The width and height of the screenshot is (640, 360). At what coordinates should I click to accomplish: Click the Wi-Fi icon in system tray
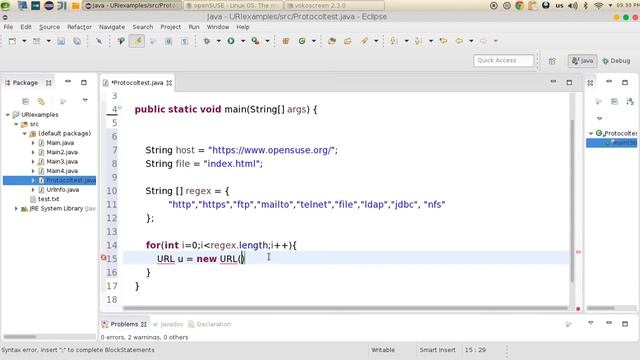coord(598,6)
